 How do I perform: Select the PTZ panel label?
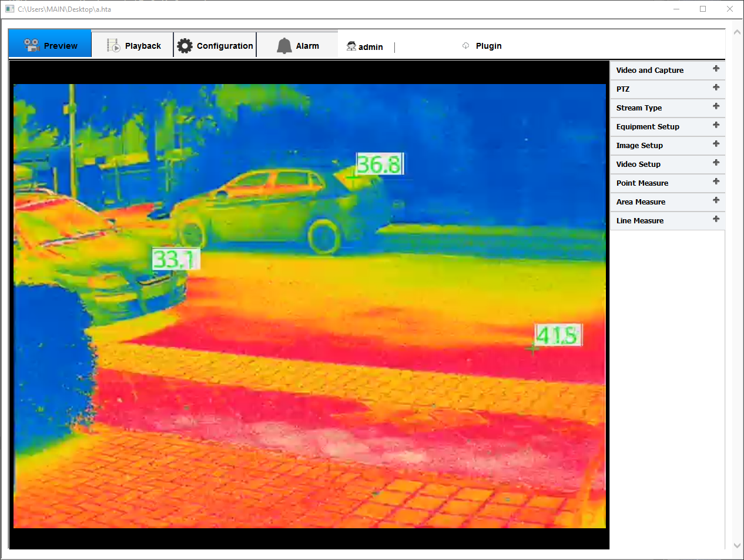623,89
